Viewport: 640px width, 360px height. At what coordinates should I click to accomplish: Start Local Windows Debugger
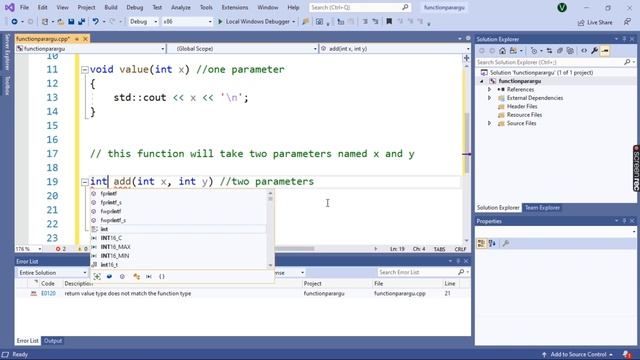pos(256,22)
